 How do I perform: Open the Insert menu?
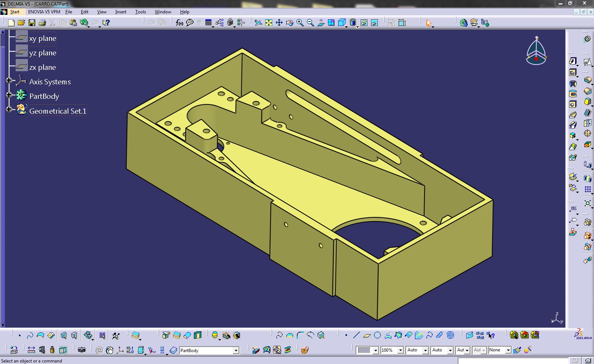click(x=121, y=12)
